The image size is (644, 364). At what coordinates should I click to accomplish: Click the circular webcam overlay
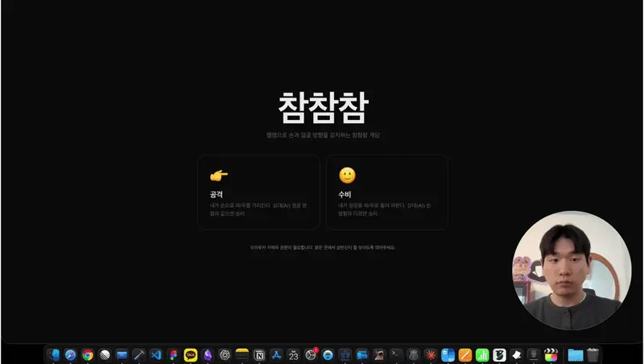572,271
